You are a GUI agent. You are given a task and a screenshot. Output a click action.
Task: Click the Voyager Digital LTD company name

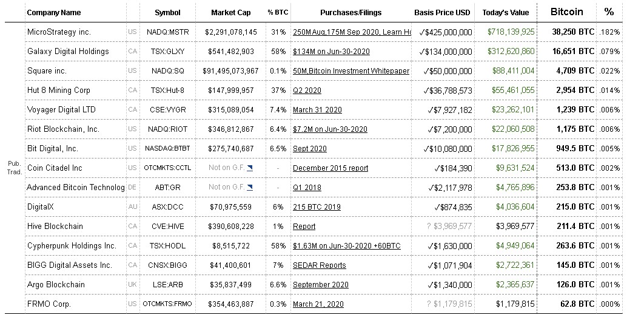(x=61, y=110)
